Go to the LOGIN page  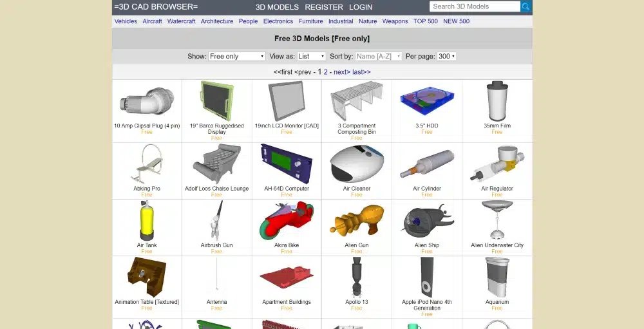click(x=361, y=7)
